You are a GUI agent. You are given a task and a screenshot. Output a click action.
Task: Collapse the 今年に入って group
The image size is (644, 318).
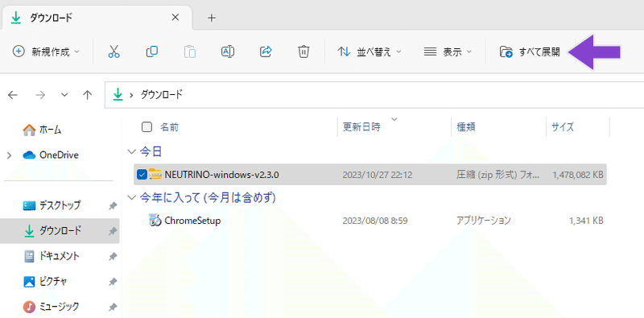(x=131, y=197)
